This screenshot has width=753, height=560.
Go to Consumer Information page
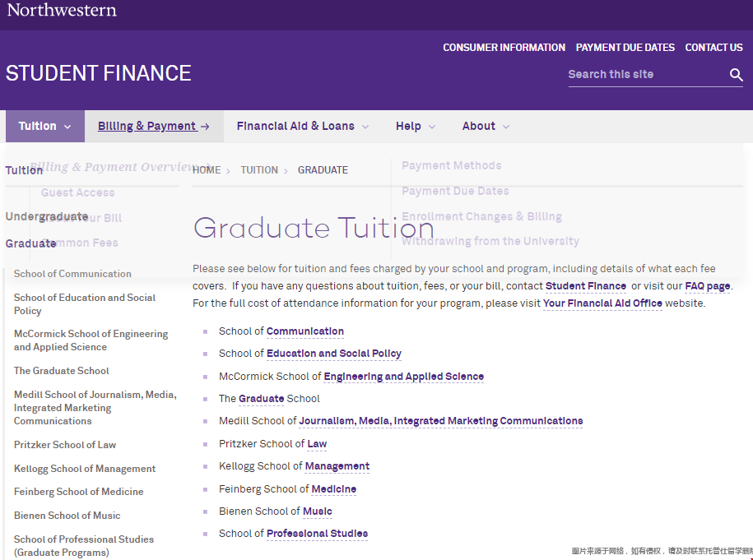tap(504, 48)
